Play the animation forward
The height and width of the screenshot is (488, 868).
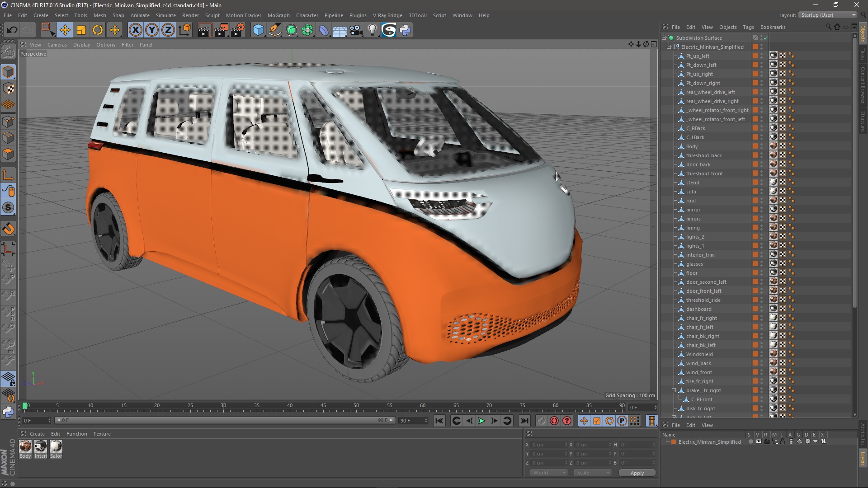(x=482, y=421)
